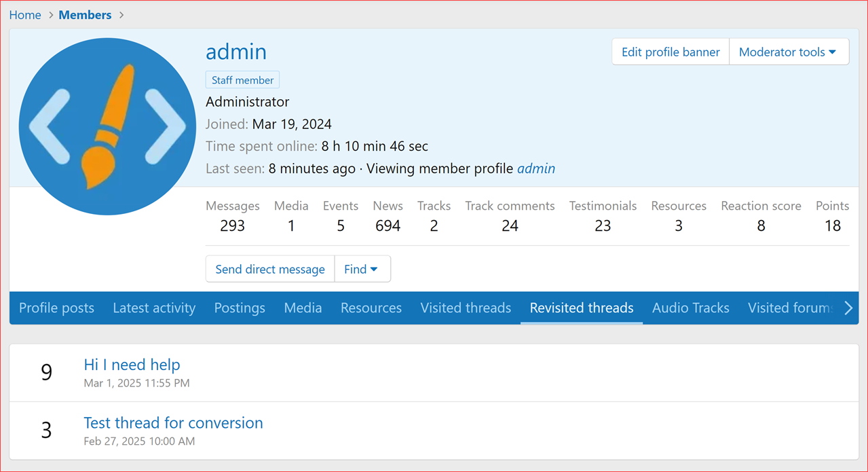This screenshot has width=868, height=472.
Task: Click the time spent online value
Action: coord(375,146)
